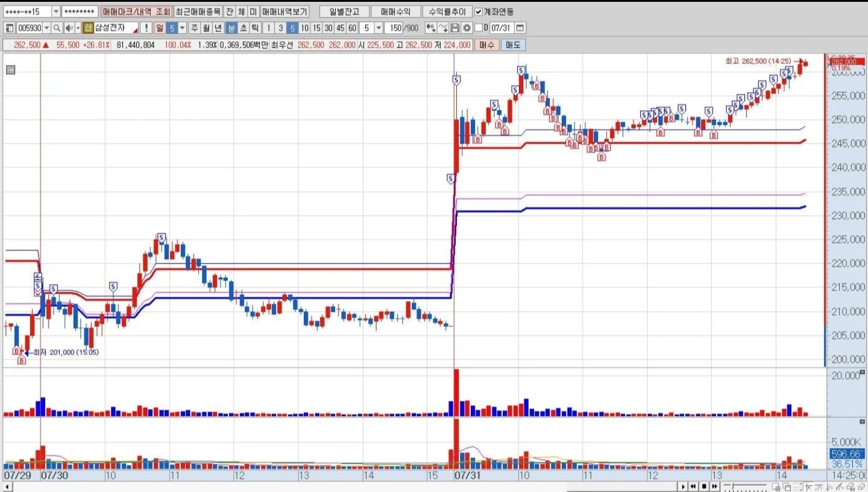868x492 pixels.
Task: Open 매매내역보기 tab
Action: tap(285, 11)
